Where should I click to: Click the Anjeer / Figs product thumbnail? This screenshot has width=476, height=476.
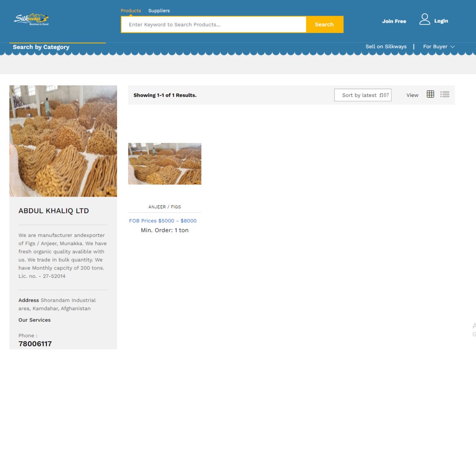(165, 164)
